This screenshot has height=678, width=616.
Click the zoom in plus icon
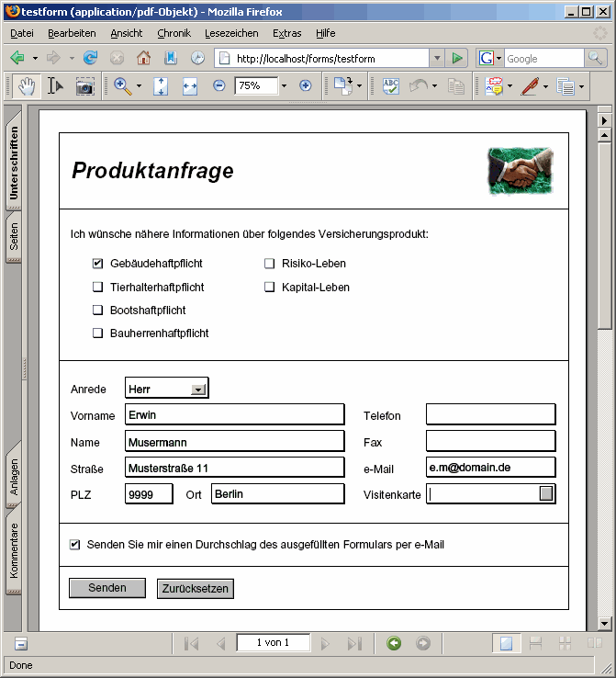pyautogui.click(x=306, y=85)
